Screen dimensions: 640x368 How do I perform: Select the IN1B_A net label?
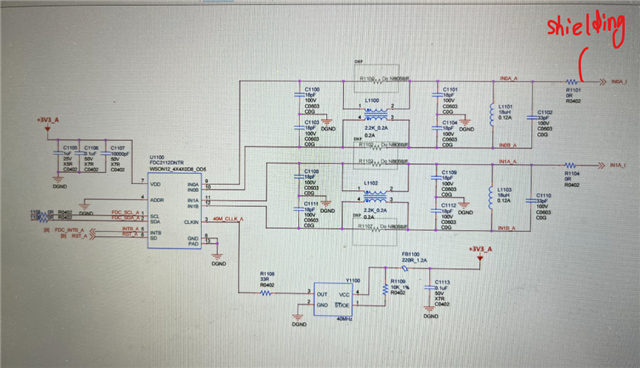click(x=507, y=228)
